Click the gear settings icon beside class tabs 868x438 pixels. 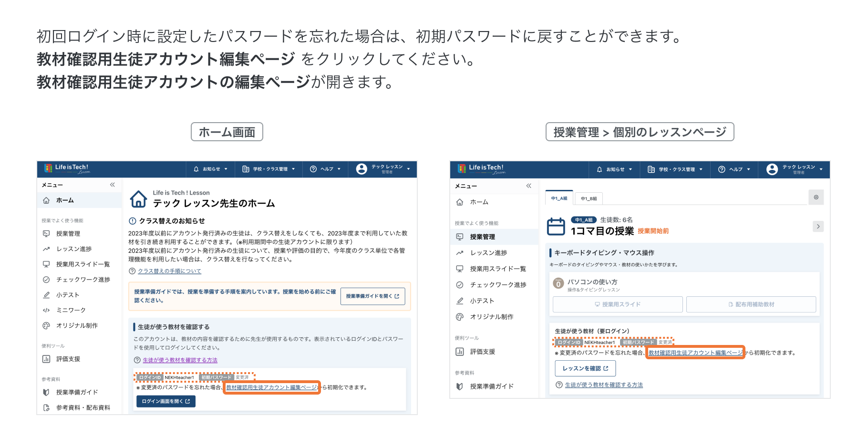tap(816, 197)
